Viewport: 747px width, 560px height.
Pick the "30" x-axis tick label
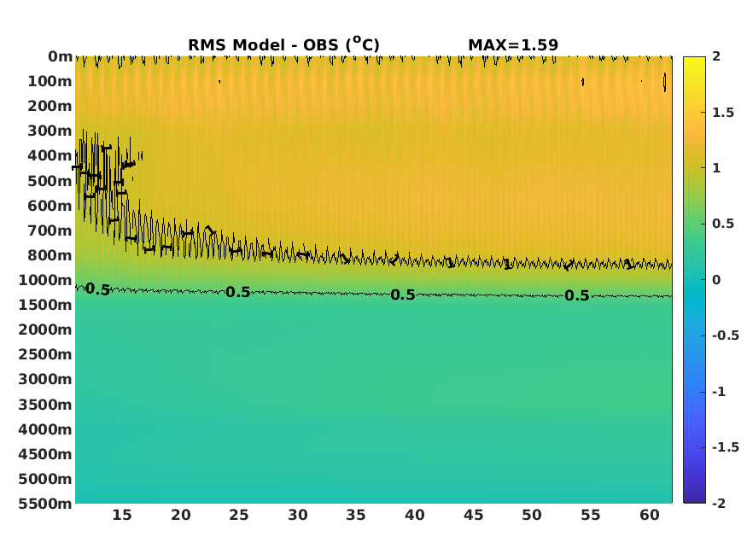[298, 516]
